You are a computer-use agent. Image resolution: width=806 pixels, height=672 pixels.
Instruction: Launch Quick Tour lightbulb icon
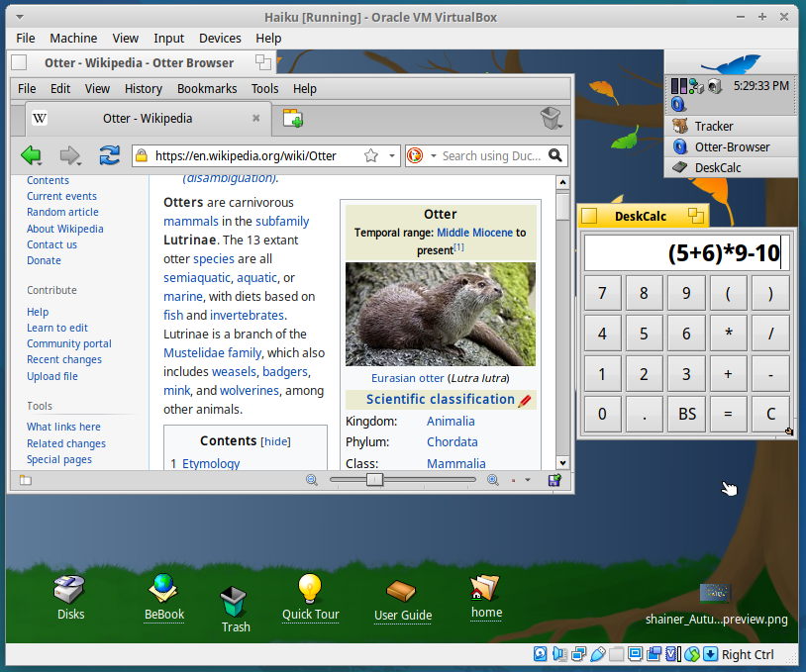[x=310, y=589]
